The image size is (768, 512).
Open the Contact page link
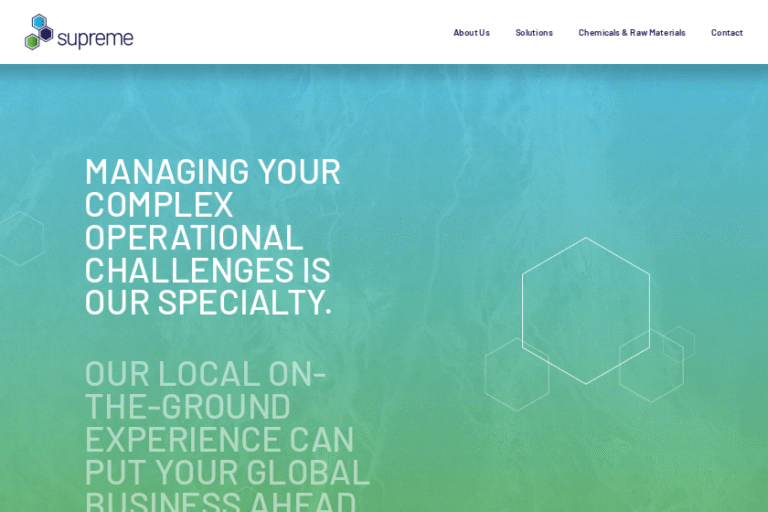(x=727, y=33)
